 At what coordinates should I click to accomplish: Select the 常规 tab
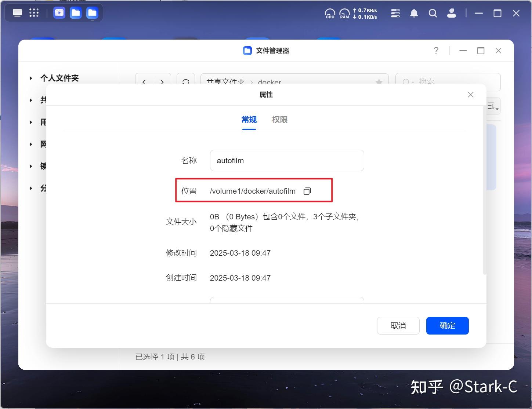249,120
